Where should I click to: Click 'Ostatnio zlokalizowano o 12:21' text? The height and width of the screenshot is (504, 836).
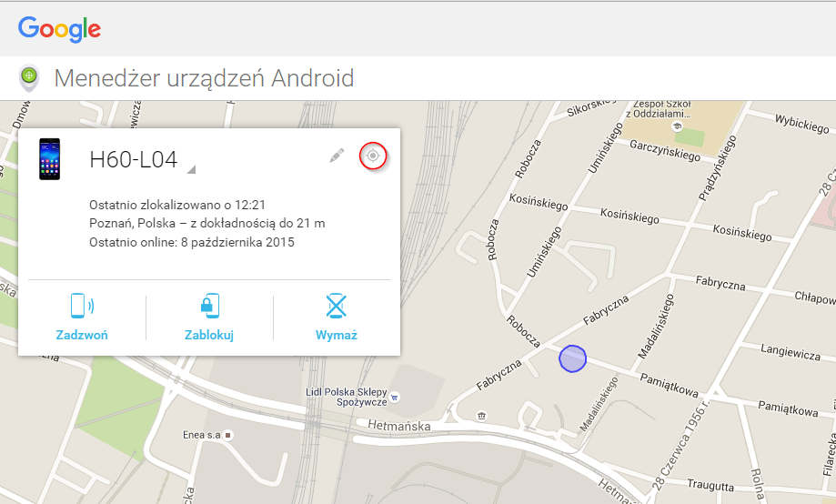[x=177, y=205]
